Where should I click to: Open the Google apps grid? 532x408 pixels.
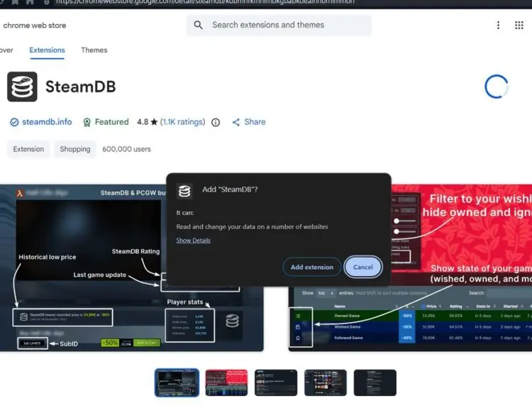(519, 25)
